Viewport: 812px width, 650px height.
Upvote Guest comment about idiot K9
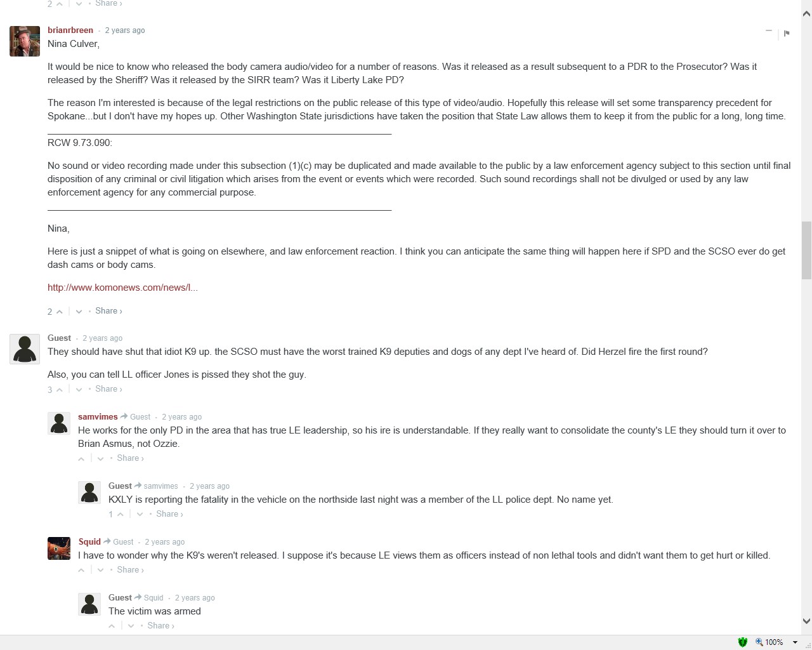59,390
